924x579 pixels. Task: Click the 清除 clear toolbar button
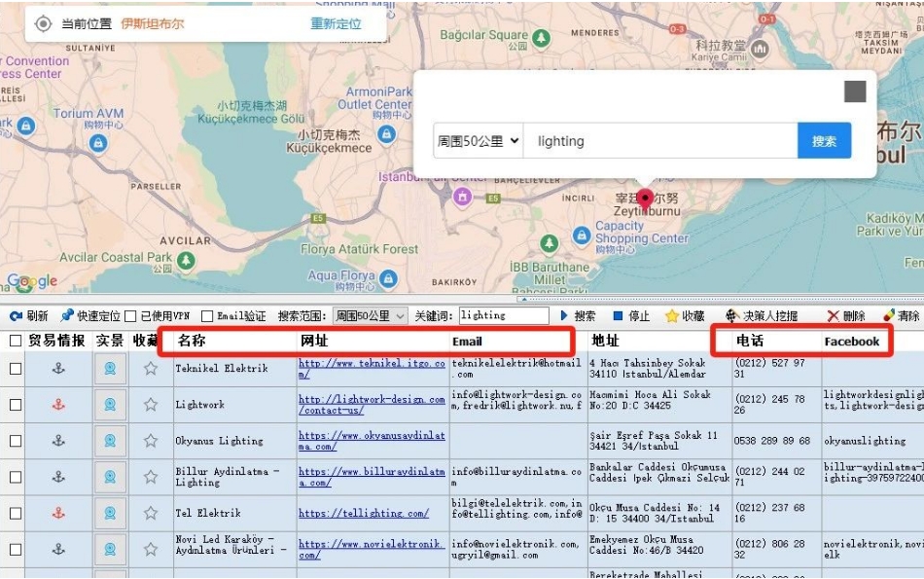901,316
